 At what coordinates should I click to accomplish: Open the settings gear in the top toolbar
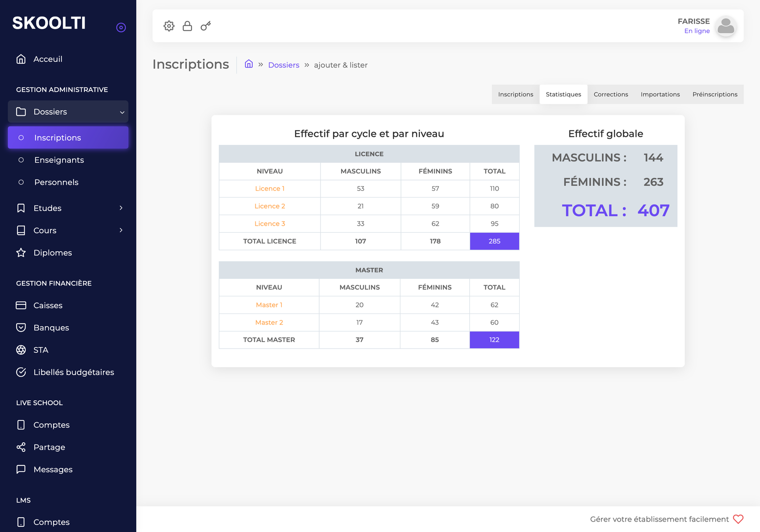click(169, 26)
